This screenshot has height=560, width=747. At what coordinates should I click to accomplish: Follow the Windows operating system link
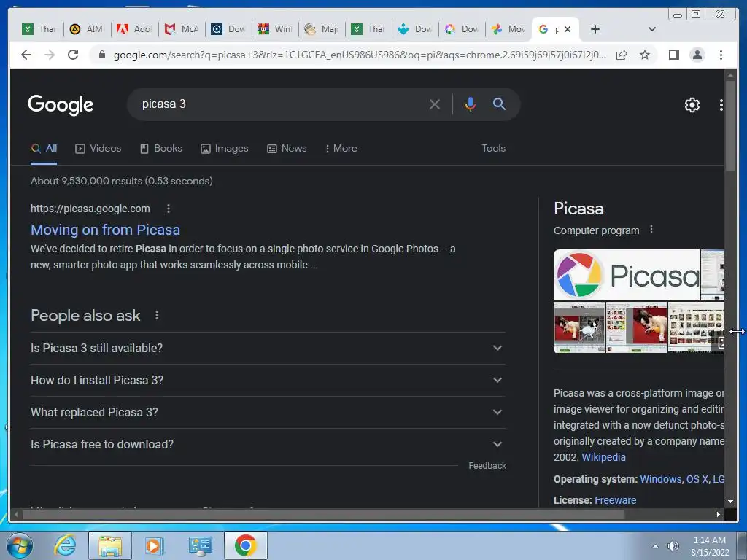tap(660, 479)
